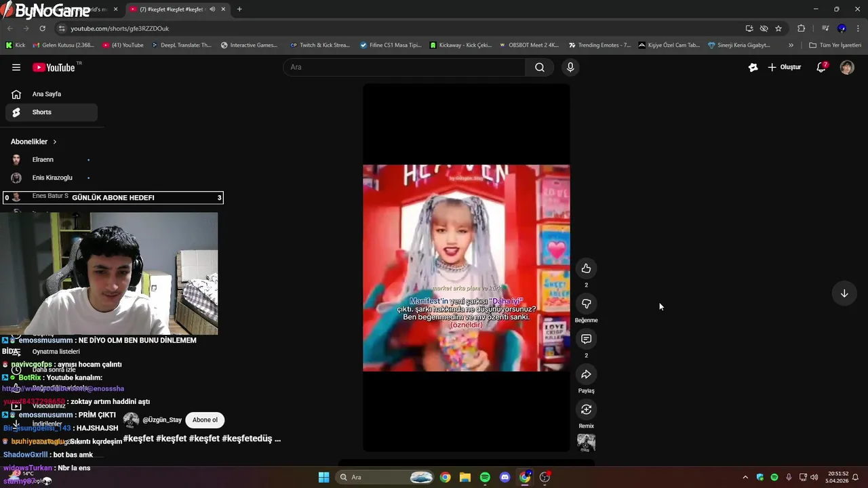Click the #keşfet hashtag description
This screenshot has height=488, width=868.
click(201, 439)
